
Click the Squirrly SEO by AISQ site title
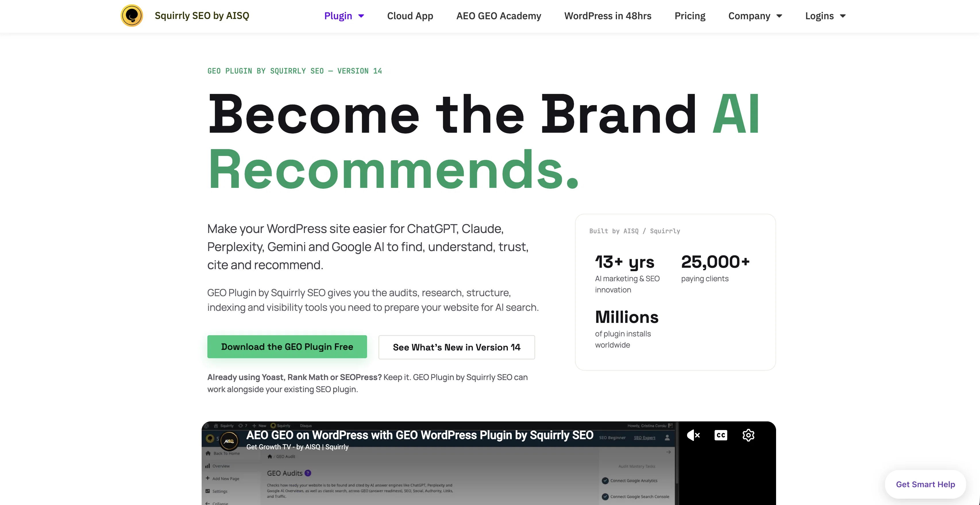coord(202,16)
